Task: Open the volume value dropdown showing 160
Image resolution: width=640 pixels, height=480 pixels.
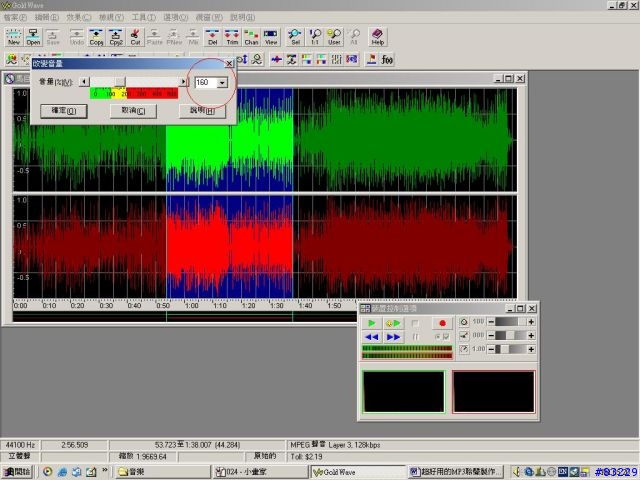Action: (x=222, y=82)
